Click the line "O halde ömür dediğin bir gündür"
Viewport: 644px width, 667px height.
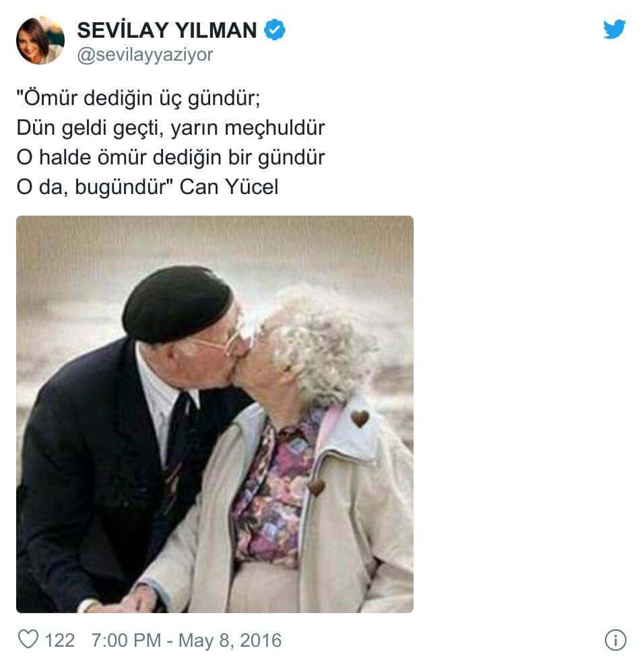point(170,158)
